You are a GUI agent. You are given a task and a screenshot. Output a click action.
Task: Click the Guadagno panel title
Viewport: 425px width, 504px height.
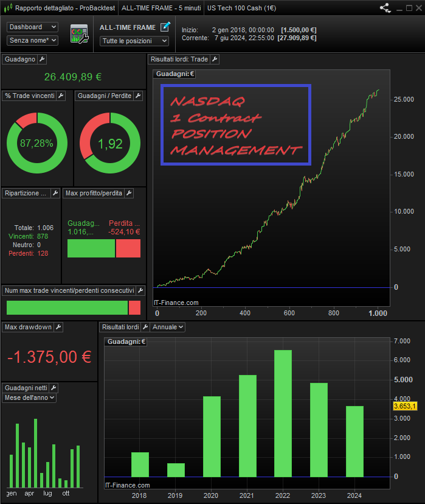point(20,59)
